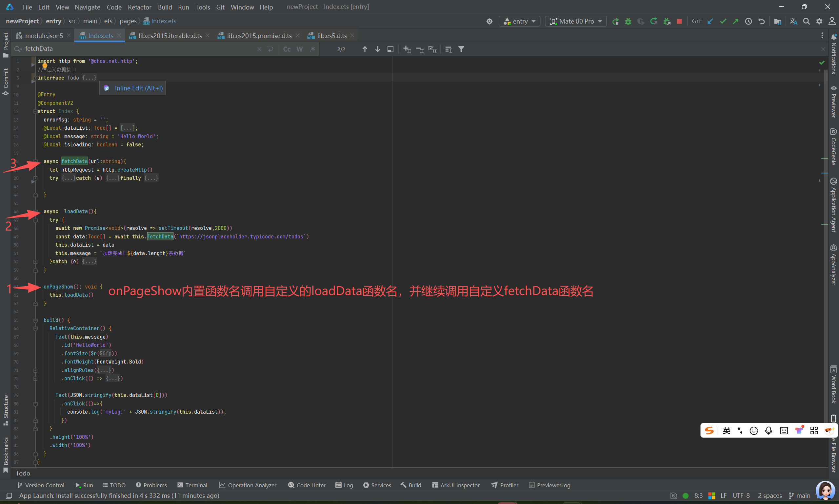The width and height of the screenshot is (839, 504).
Task: Toggle Regex search option
Action: (x=312, y=49)
